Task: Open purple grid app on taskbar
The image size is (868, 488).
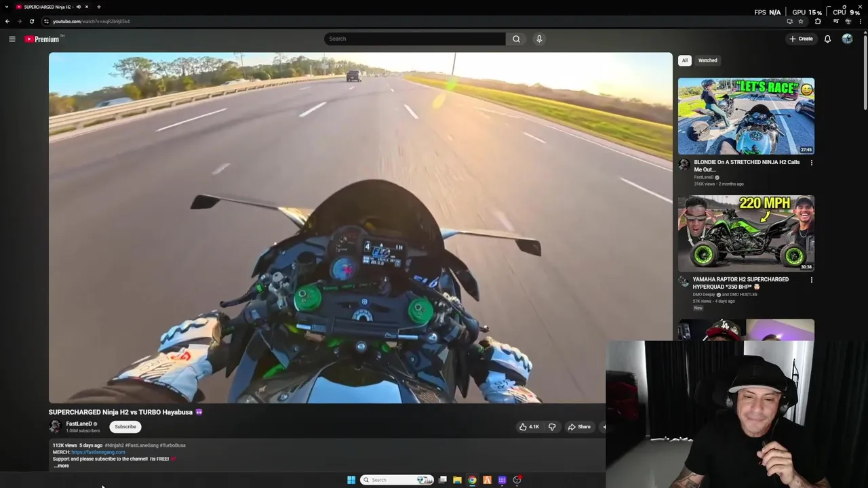Action: (x=502, y=480)
